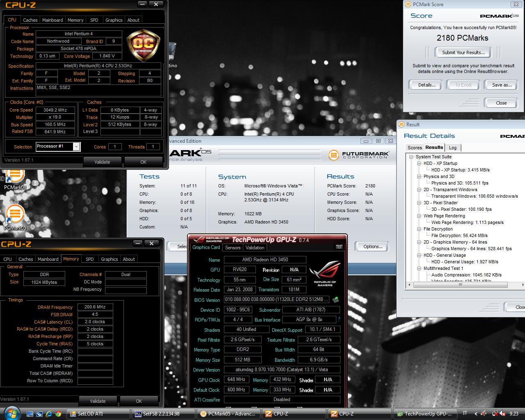Screen dimensions: 525x420
Task: Open About tab in bottom CPU-Z
Action: [129, 259]
